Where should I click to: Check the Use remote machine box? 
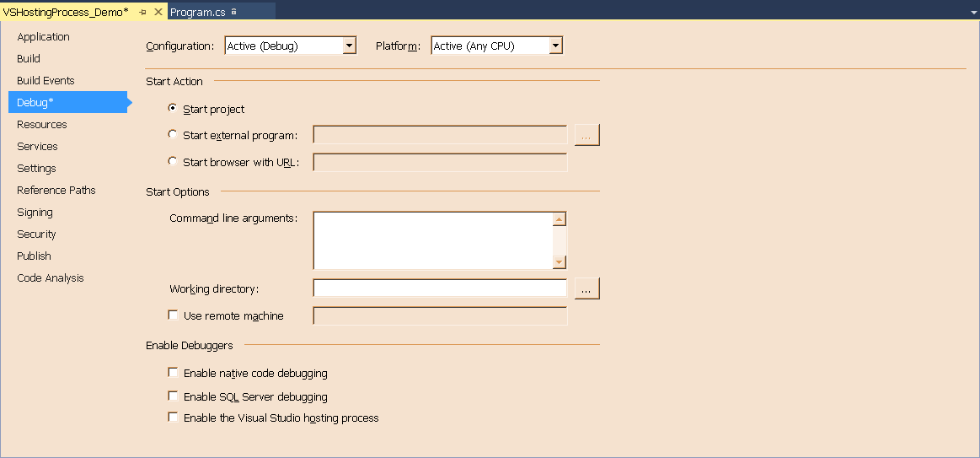173,315
